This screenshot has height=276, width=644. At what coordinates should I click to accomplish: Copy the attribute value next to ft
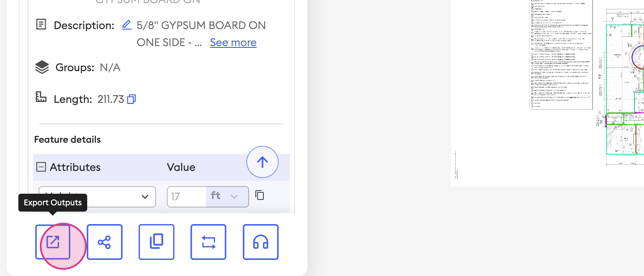[x=260, y=195]
